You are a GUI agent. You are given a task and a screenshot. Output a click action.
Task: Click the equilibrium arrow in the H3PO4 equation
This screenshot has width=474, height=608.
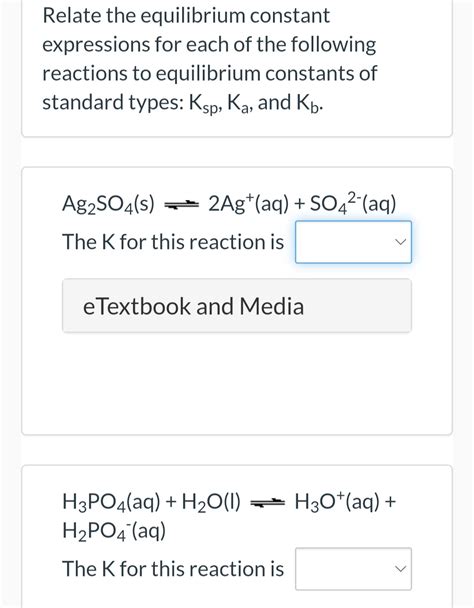coord(268,503)
